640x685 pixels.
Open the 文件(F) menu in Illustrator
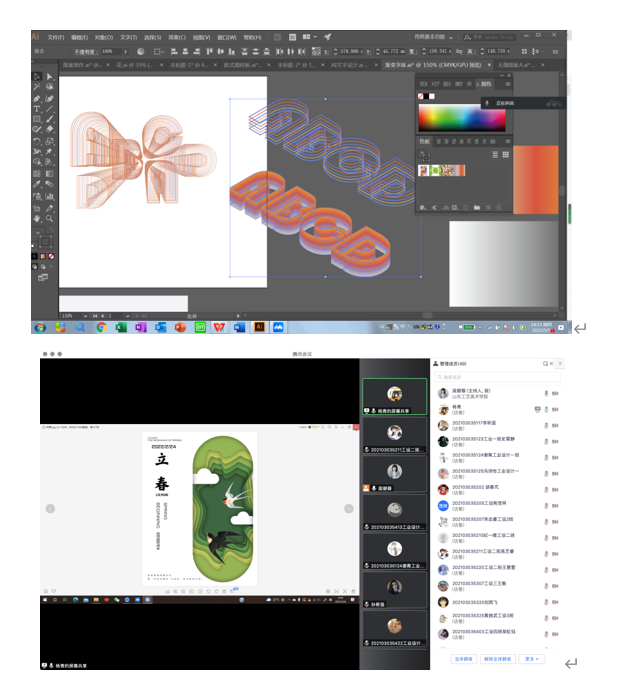[55, 37]
